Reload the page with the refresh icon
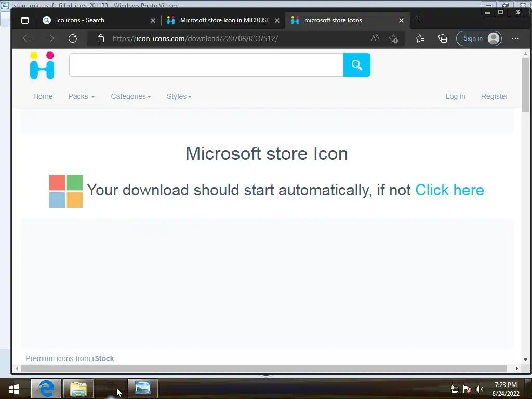532x399 pixels. (73, 38)
